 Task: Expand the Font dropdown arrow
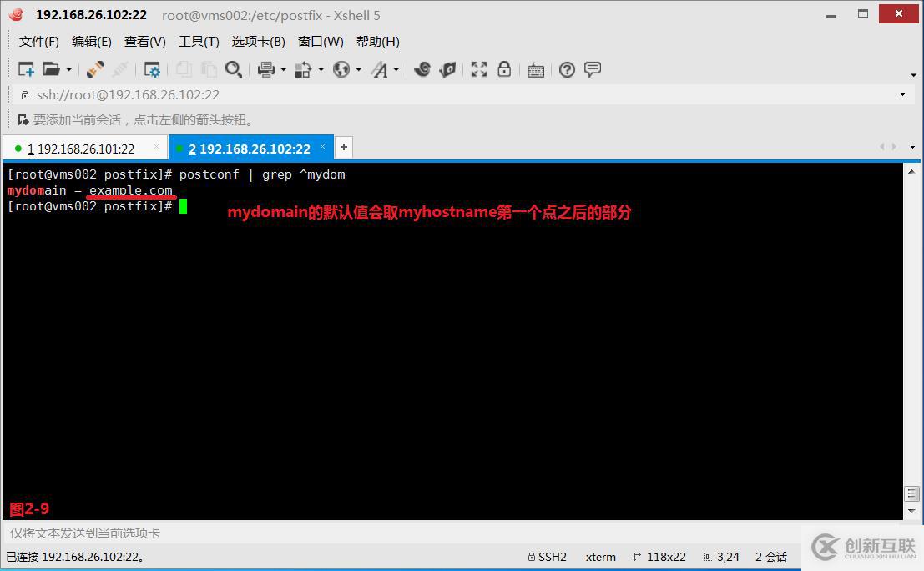(x=396, y=69)
